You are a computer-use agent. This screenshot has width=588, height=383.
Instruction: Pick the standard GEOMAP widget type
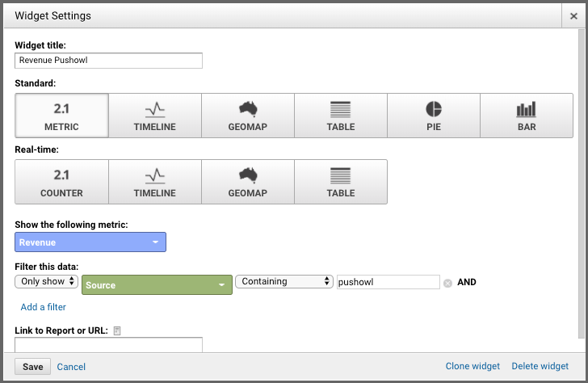[x=248, y=116]
